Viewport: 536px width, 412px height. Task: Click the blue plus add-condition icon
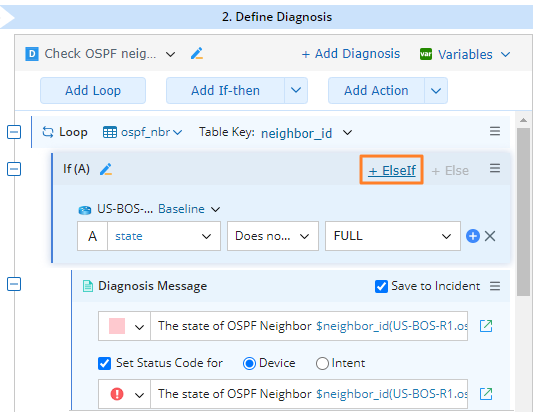(473, 236)
